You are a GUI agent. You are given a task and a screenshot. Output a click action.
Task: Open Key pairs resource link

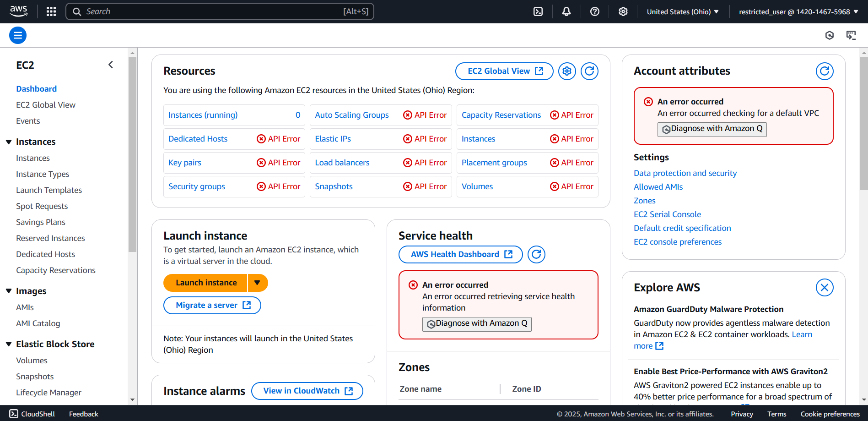coord(185,163)
